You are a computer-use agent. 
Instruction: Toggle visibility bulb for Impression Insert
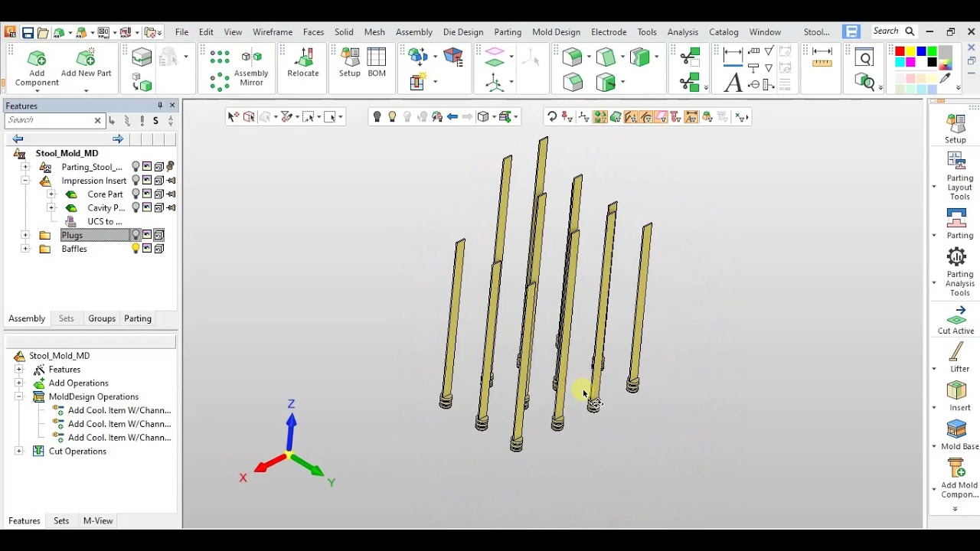point(136,181)
